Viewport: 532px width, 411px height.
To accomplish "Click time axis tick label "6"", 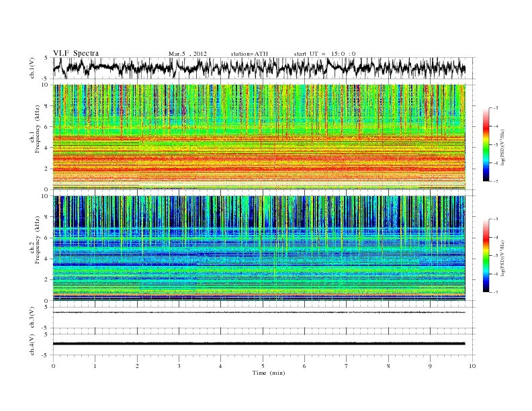I will (x=304, y=366).
